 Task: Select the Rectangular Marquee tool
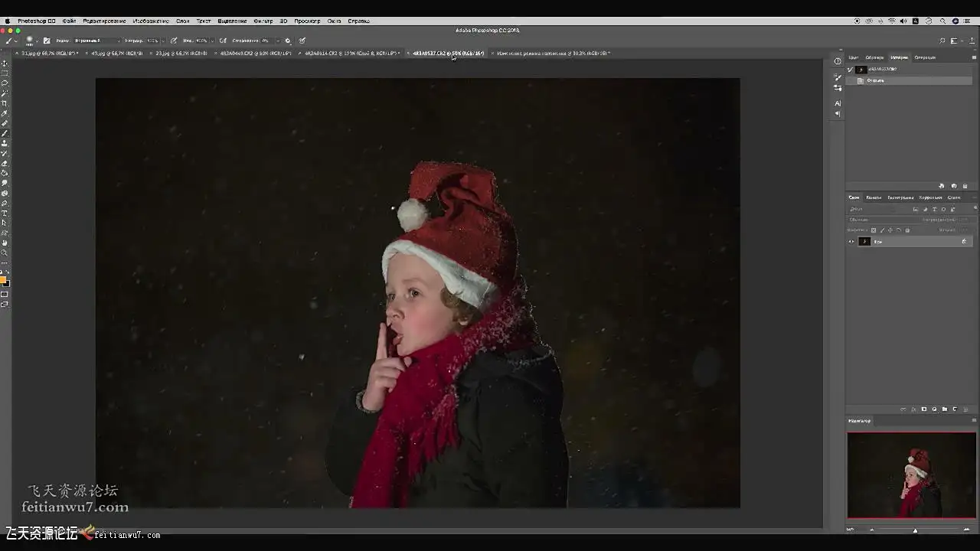tap(5, 73)
